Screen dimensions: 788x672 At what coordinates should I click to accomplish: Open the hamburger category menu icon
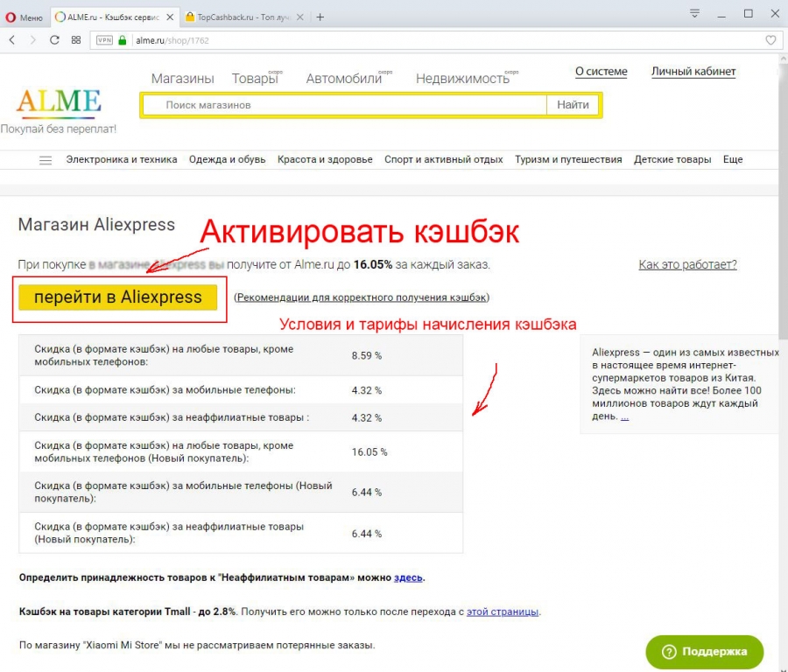tap(46, 160)
